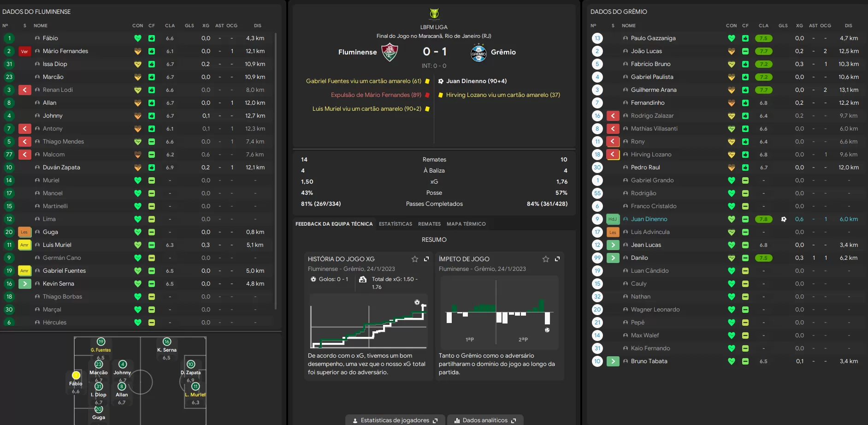Click Rodrigo Zalazar substituted-off arrow icon
This screenshot has height=425, width=868.
[x=613, y=116]
